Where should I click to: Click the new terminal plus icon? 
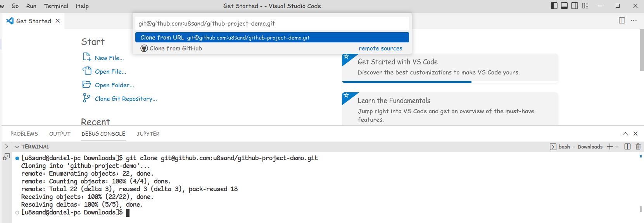(x=610, y=147)
